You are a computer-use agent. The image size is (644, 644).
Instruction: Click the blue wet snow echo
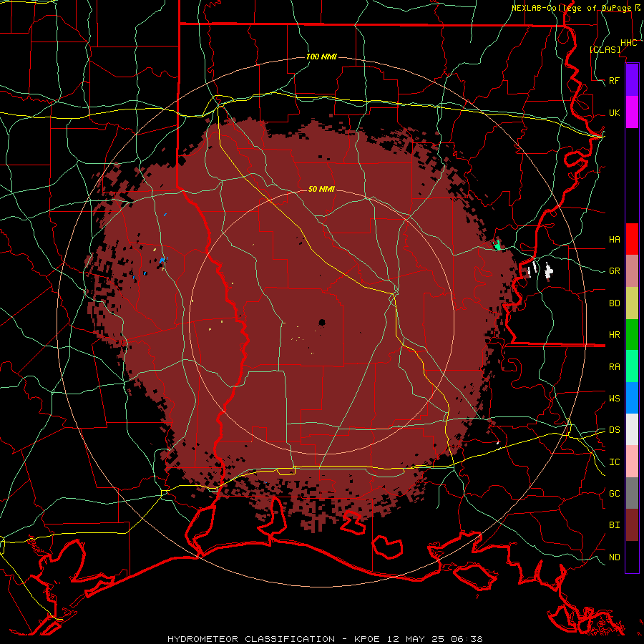[x=162, y=260]
